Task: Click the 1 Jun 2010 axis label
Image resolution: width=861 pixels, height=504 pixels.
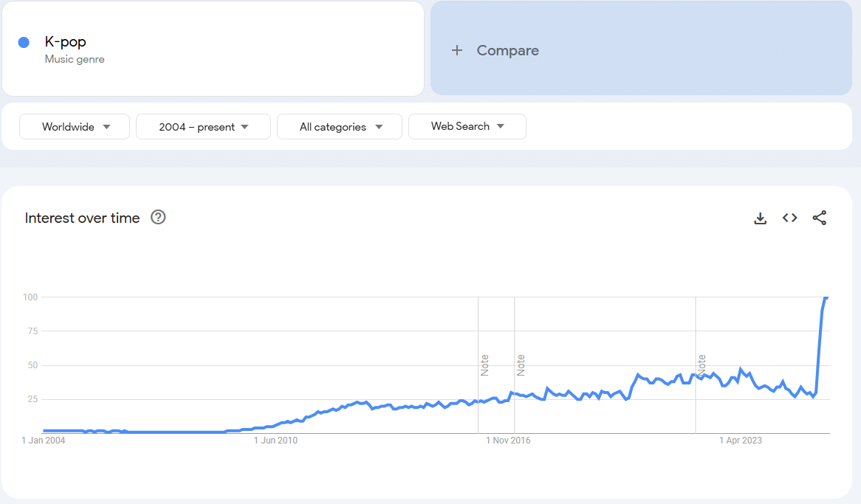Action: point(275,441)
